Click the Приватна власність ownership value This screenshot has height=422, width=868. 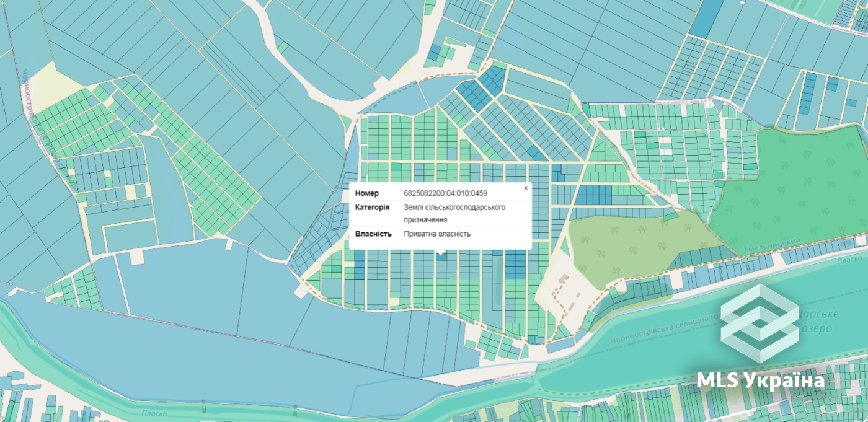(437, 234)
